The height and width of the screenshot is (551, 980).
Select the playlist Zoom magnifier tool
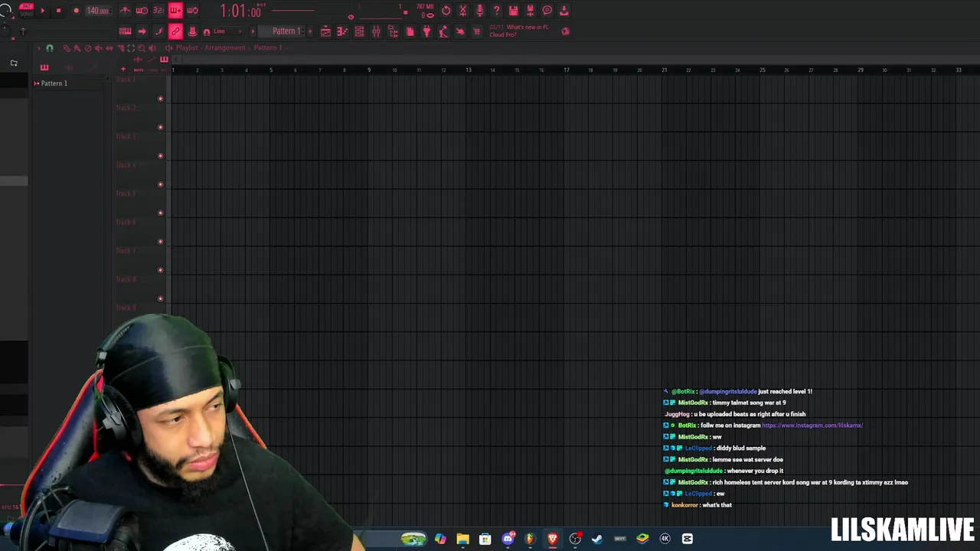(x=142, y=48)
